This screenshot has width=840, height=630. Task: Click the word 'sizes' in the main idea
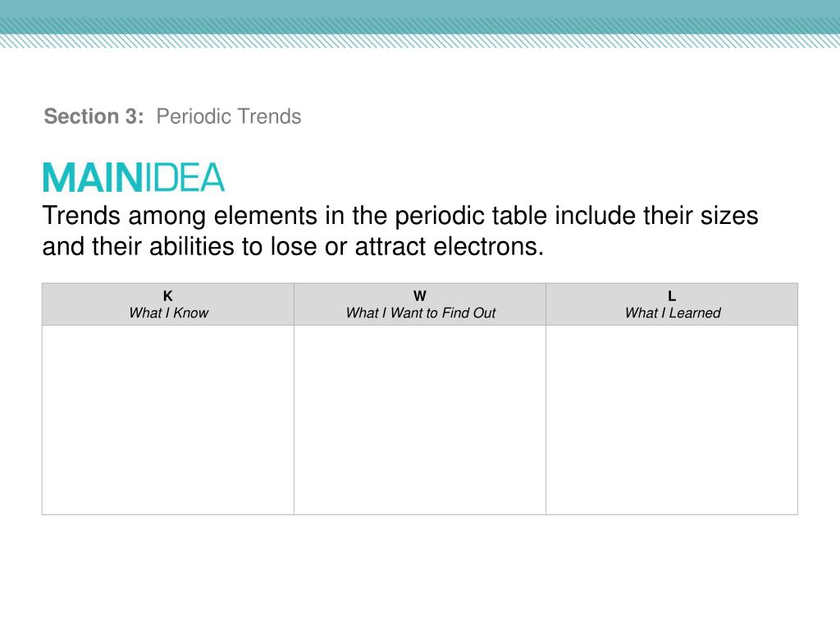(729, 216)
